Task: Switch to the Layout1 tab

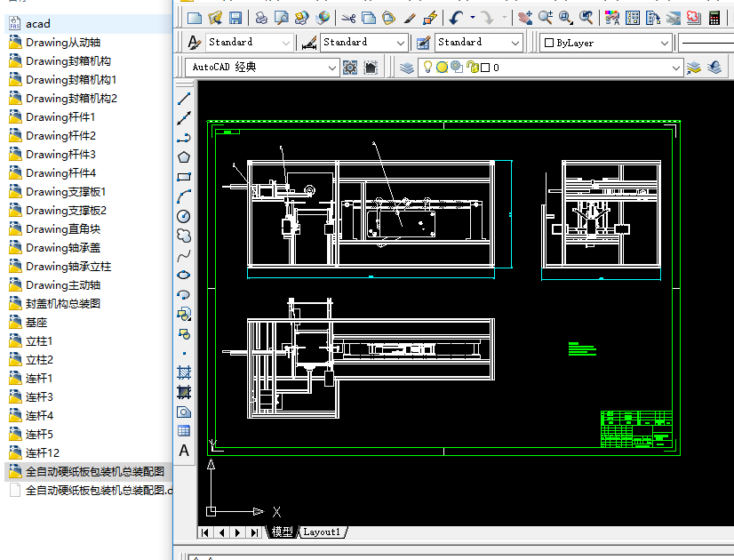Action: (322, 532)
